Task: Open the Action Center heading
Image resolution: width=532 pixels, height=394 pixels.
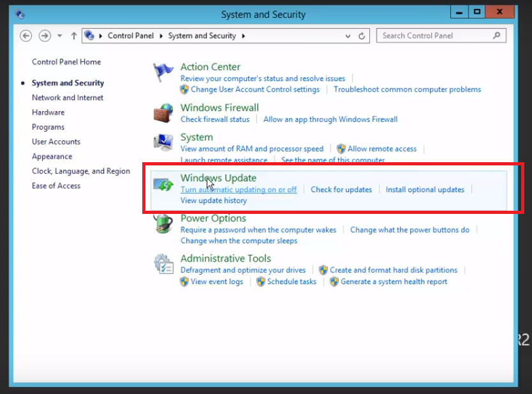Action: click(x=211, y=67)
